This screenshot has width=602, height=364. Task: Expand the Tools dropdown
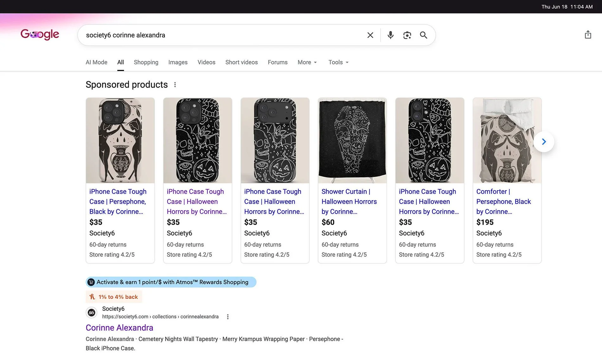[338, 62]
